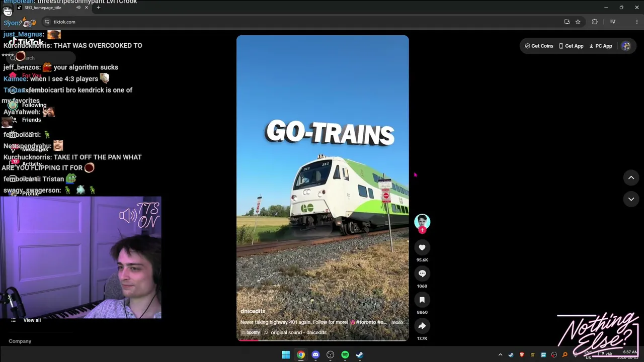Click Get Coins button
This screenshot has height=362, width=644.
pos(539,46)
